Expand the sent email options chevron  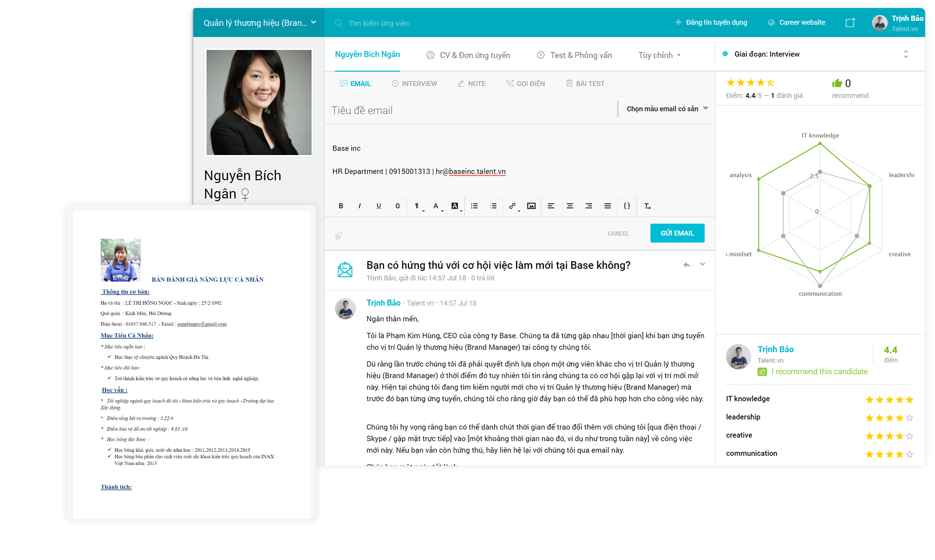click(x=702, y=264)
